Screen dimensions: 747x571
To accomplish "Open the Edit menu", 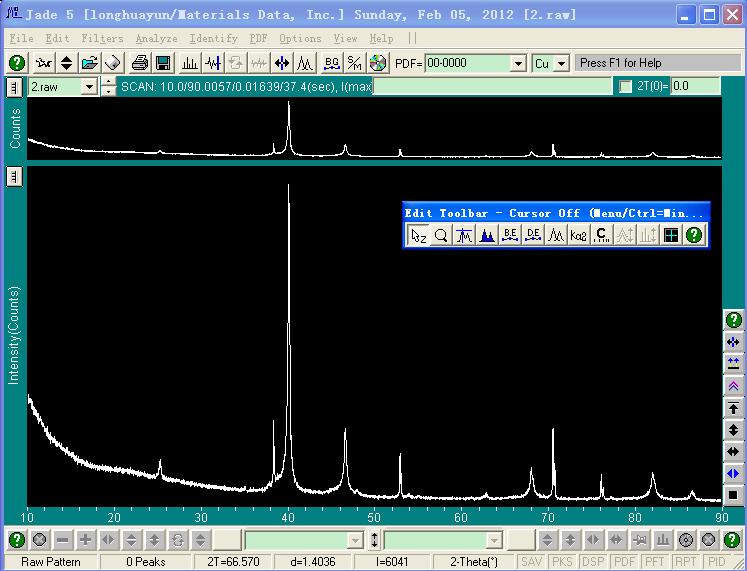I will pos(57,39).
